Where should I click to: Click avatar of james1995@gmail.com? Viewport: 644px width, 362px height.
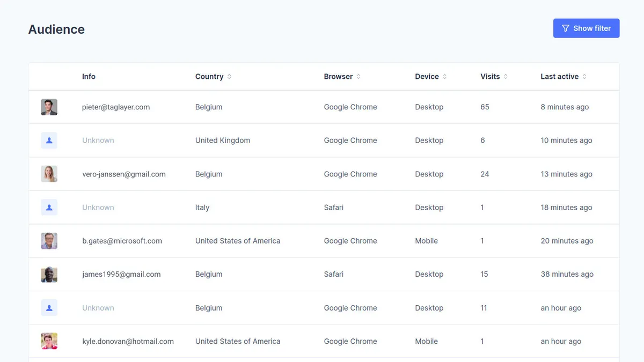(x=49, y=274)
